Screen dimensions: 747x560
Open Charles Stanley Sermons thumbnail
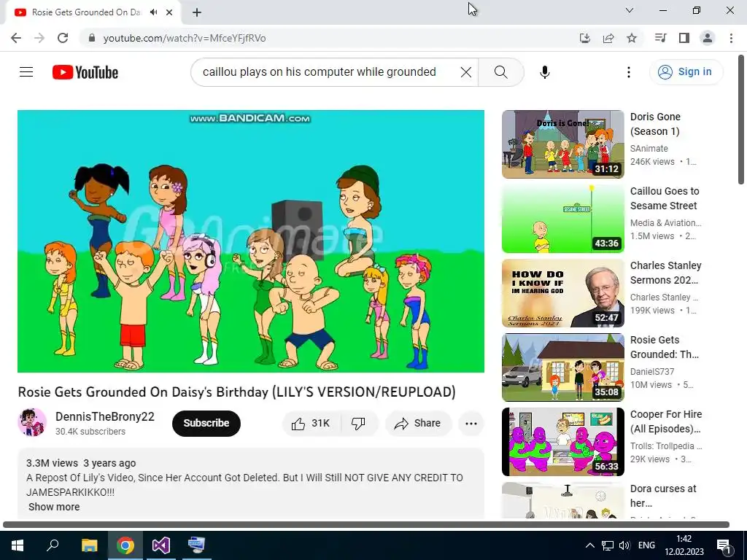pyautogui.click(x=562, y=293)
